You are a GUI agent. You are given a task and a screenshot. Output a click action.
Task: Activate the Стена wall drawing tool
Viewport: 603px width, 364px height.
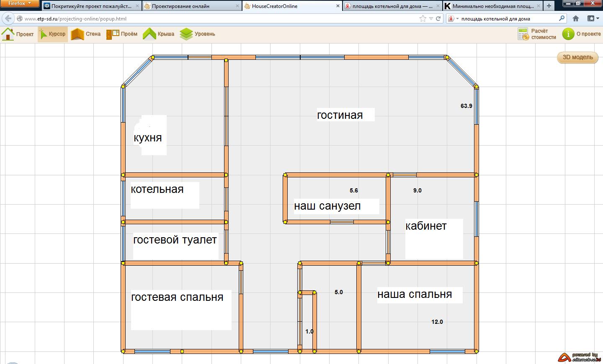(x=86, y=34)
